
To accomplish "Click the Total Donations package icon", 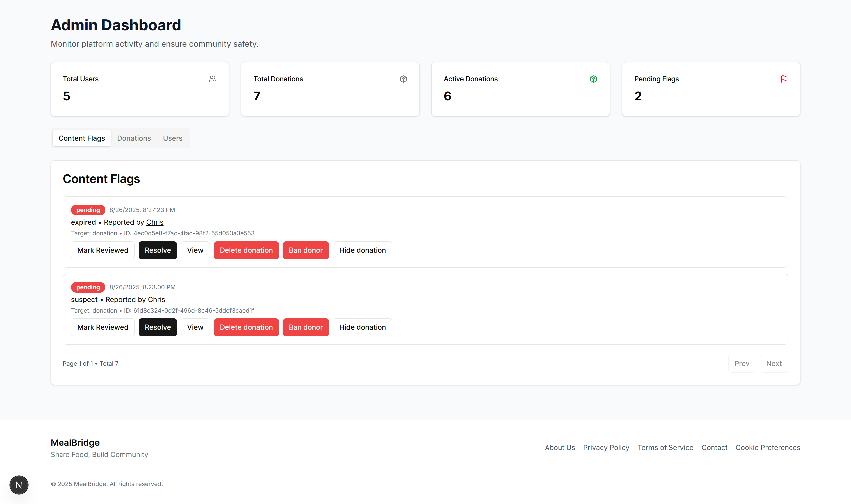I will 403,79.
